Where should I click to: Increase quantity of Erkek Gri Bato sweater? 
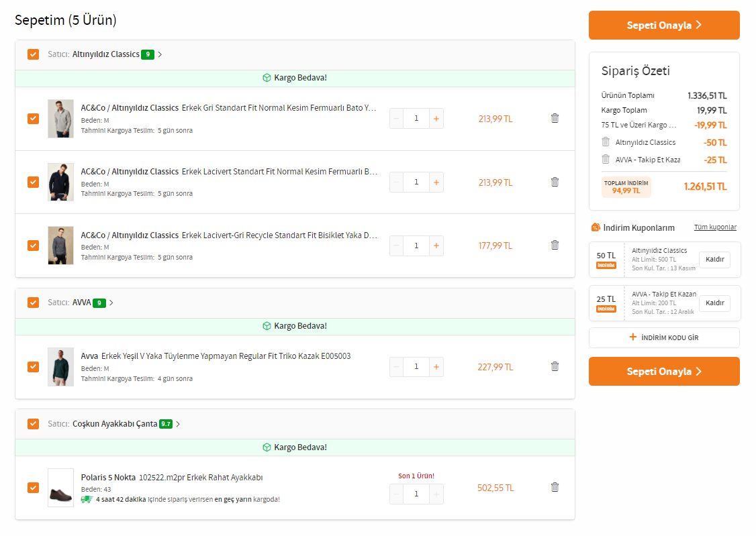(x=436, y=119)
